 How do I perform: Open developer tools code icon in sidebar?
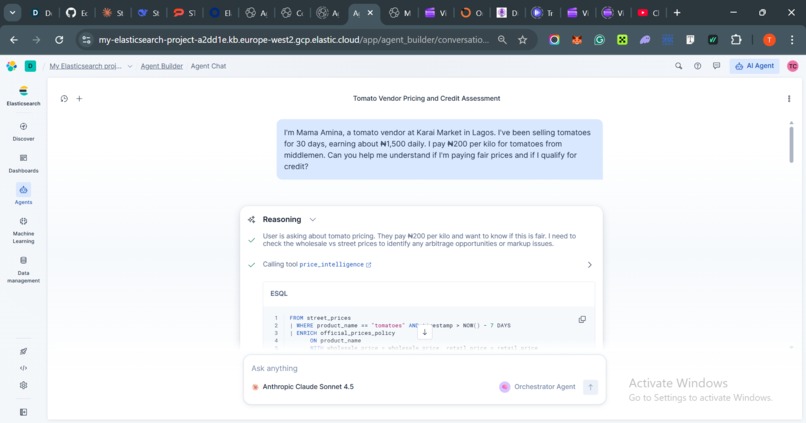(x=23, y=368)
